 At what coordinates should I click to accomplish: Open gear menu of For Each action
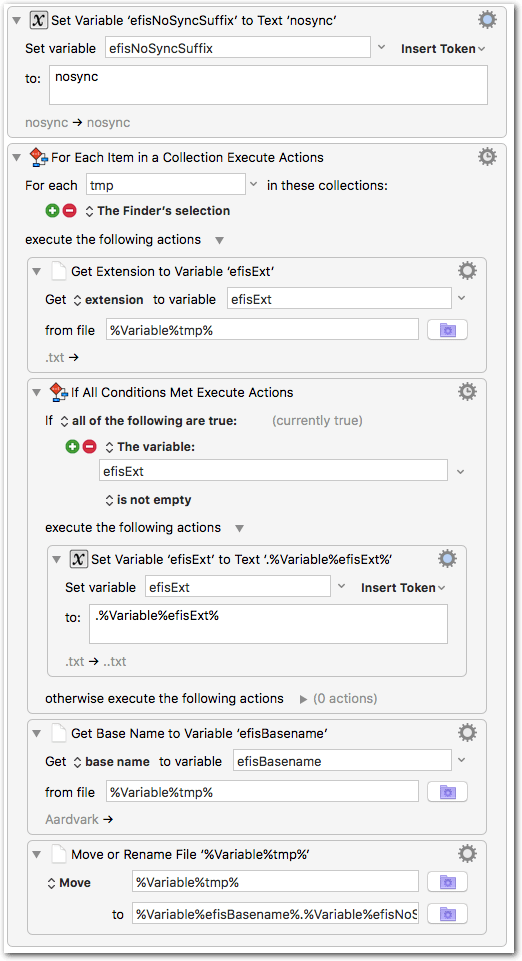tap(488, 157)
